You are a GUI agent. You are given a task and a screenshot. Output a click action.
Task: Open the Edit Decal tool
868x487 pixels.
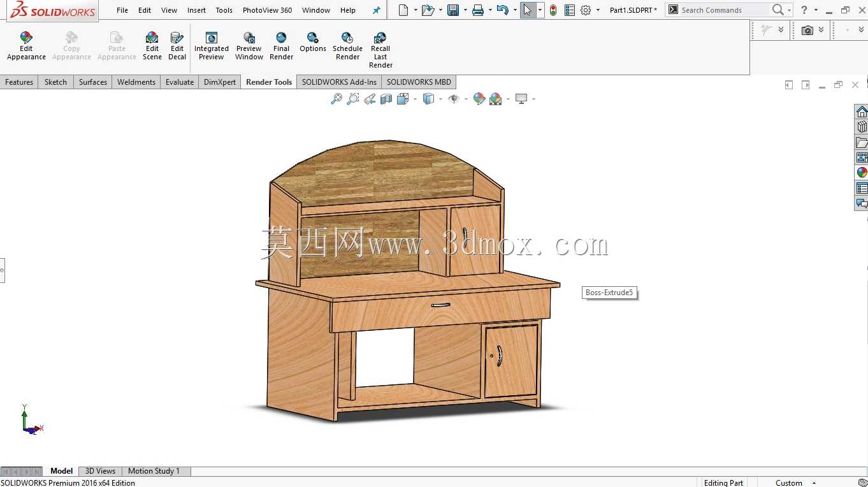pyautogui.click(x=177, y=46)
